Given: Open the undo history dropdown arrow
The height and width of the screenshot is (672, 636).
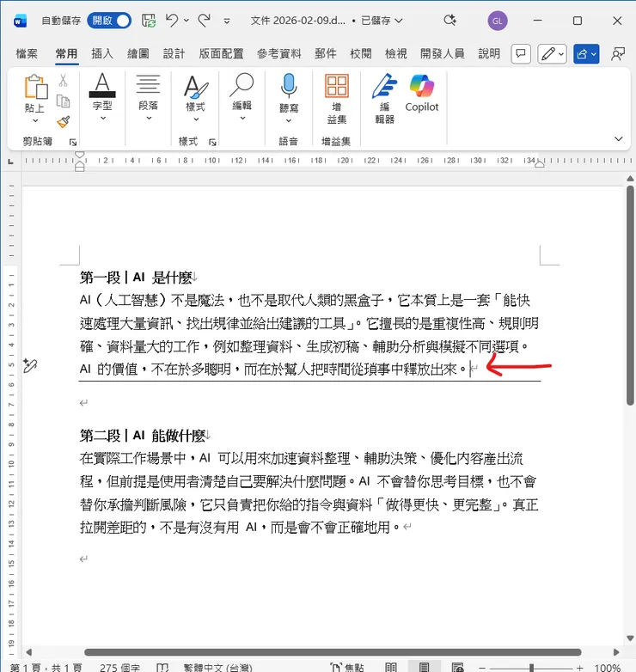Looking at the screenshot, I should pos(187,21).
